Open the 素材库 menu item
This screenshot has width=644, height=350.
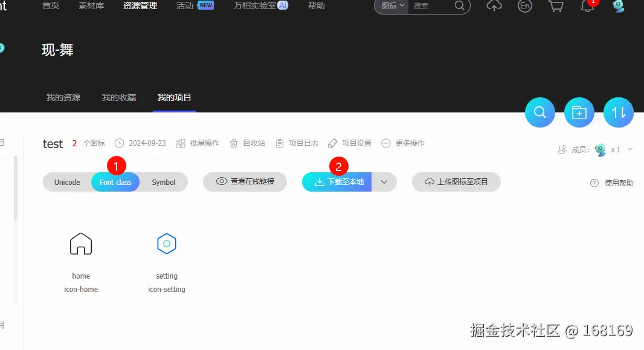(91, 7)
